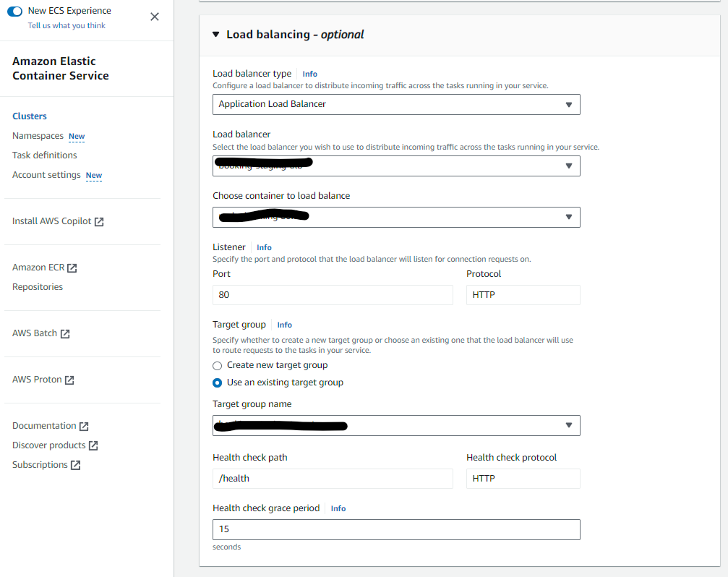This screenshot has height=577, width=728.
Task: Click the Health check path field
Action: click(x=333, y=479)
